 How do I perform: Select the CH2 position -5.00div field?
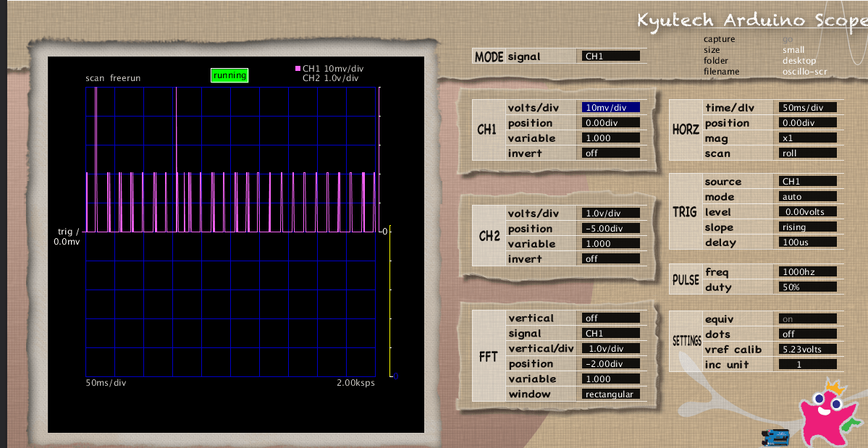tap(610, 229)
